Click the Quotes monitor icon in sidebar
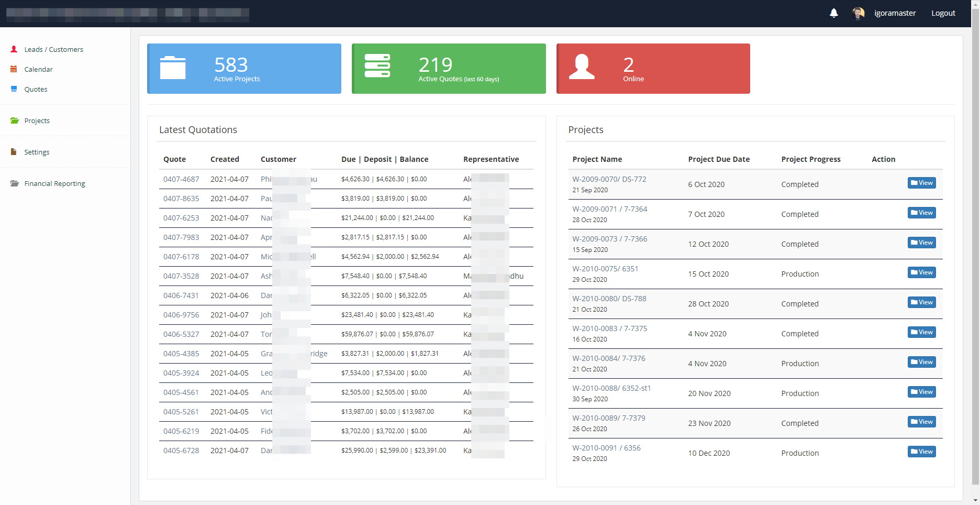This screenshot has width=980, height=505. point(14,89)
